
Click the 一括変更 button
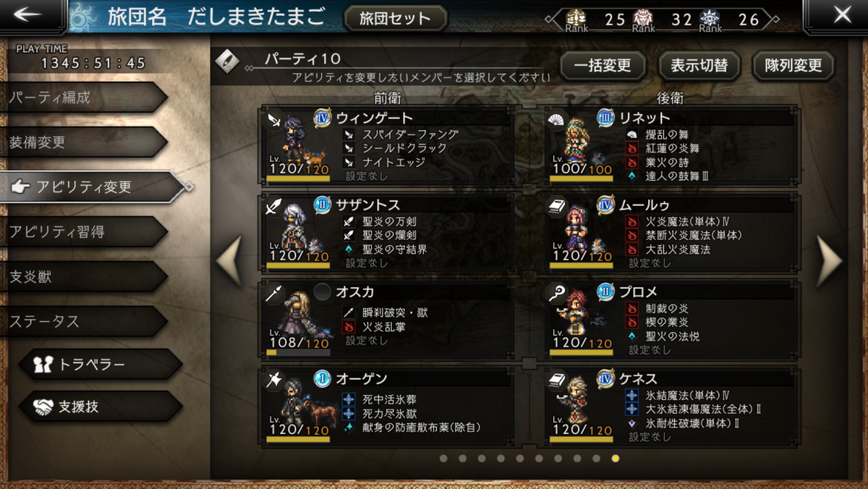[603, 66]
